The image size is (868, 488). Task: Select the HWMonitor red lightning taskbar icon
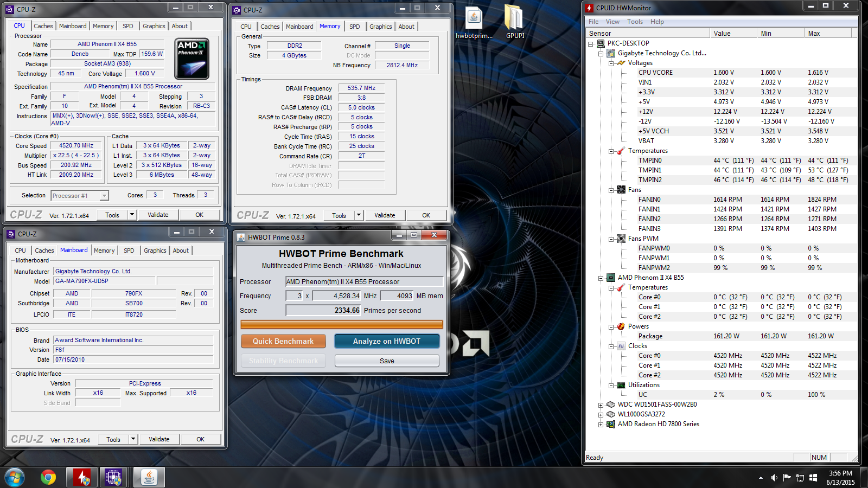coord(82,477)
